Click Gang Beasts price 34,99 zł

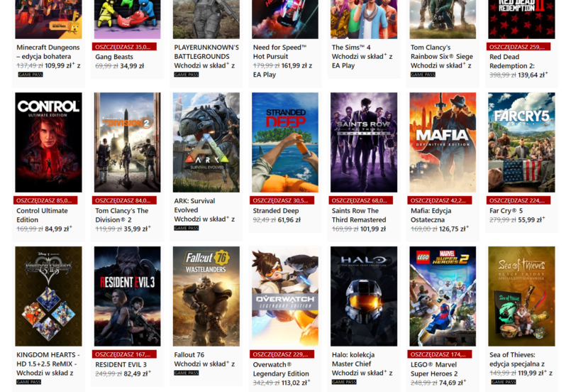[132, 66]
